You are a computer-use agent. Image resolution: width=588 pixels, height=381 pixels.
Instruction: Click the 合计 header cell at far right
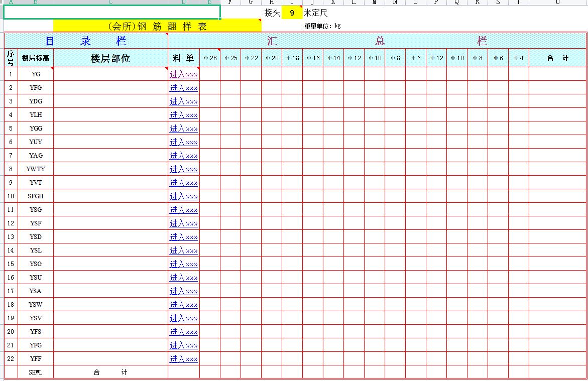pyautogui.click(x=557, y=58)
